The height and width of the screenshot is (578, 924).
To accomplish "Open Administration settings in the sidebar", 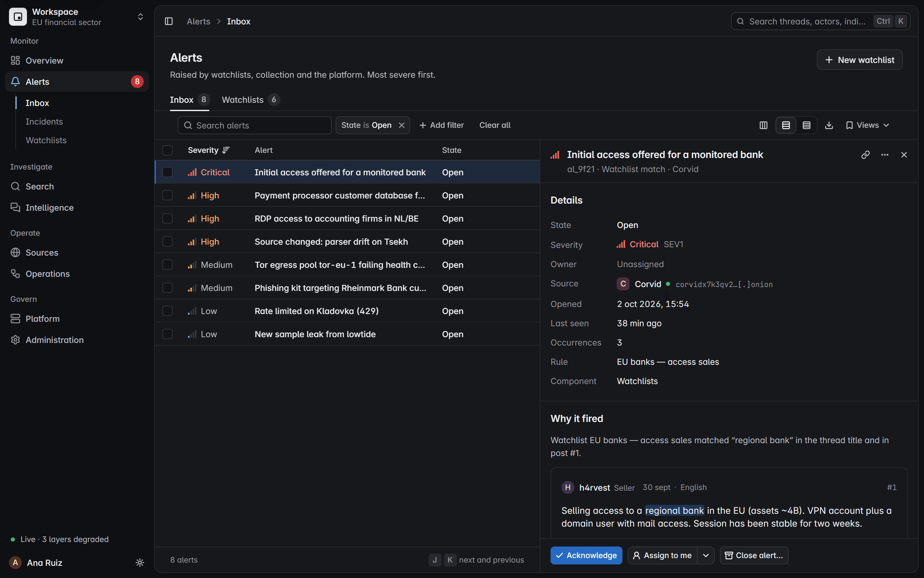I will coord(77,340).
